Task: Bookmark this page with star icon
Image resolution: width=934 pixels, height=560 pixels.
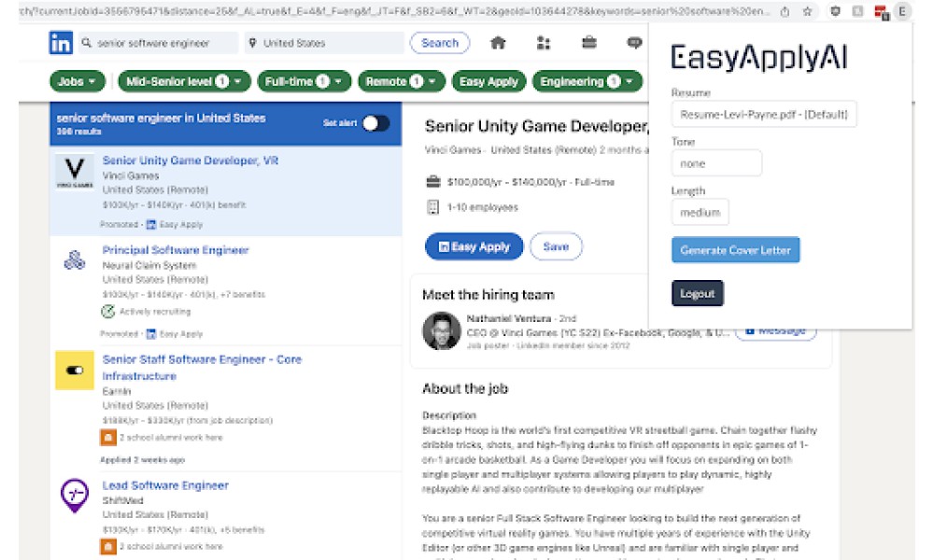Action: click(x=807, y=11)
